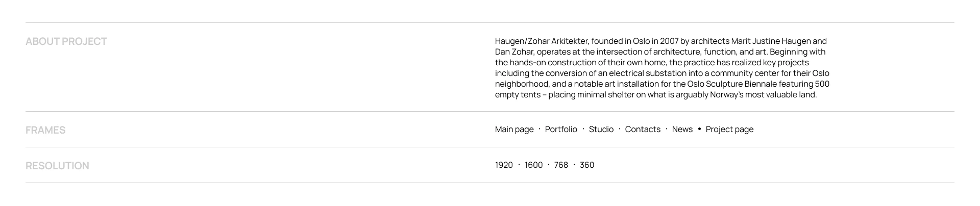Select the Studio frame link

(x=601, y=130)
